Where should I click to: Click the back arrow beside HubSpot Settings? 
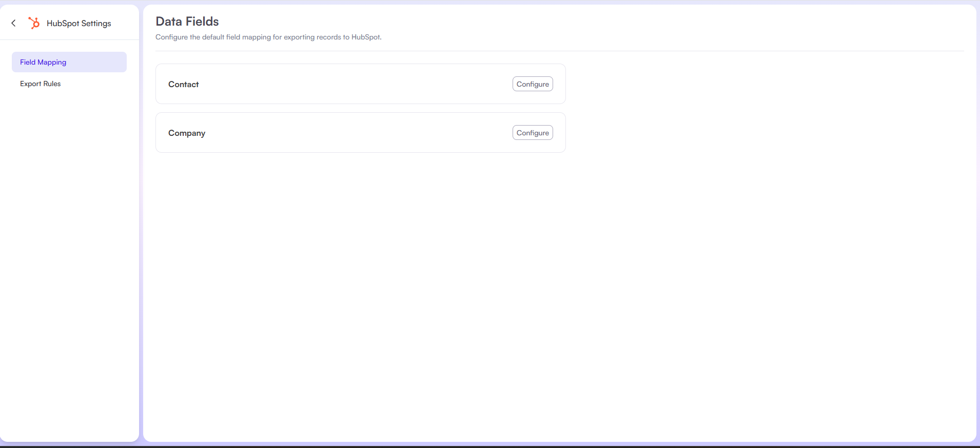click(x=14, y=23)
